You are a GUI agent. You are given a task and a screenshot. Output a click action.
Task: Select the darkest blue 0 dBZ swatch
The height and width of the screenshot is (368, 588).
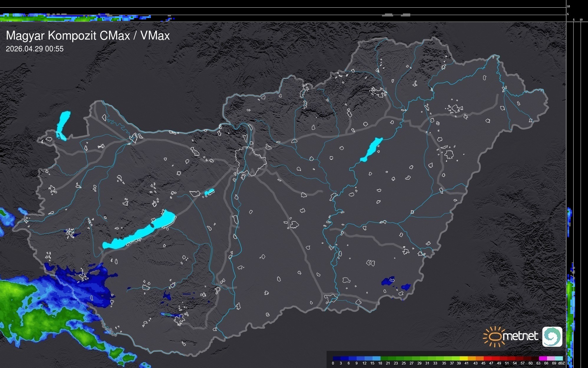coord(337,358)
